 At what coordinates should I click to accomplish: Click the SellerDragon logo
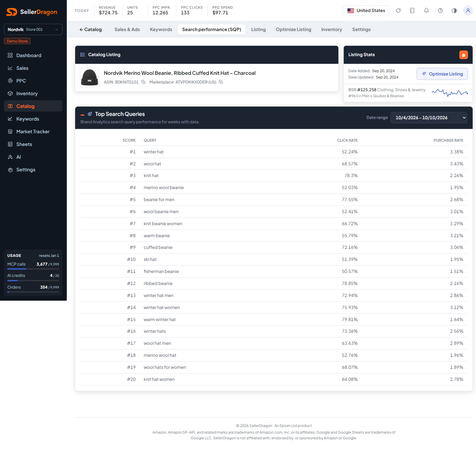(32, 12)
